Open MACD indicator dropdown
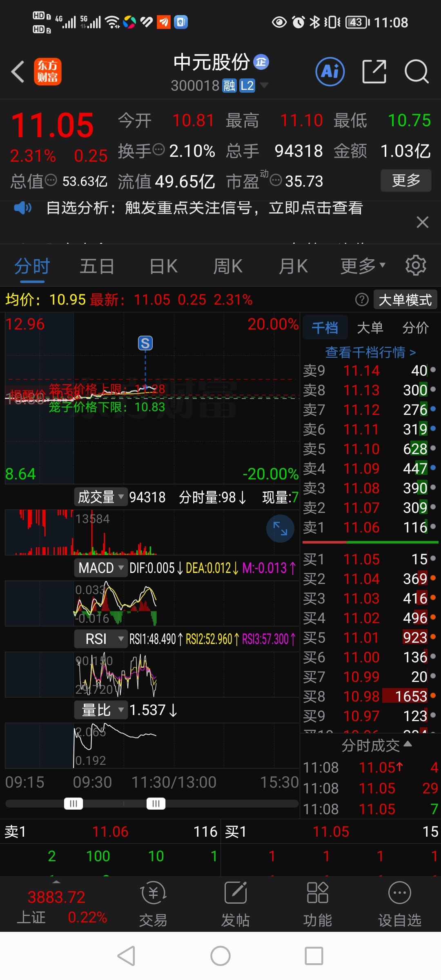Screen dimensions: 441x980 click(x=101, y=568)
